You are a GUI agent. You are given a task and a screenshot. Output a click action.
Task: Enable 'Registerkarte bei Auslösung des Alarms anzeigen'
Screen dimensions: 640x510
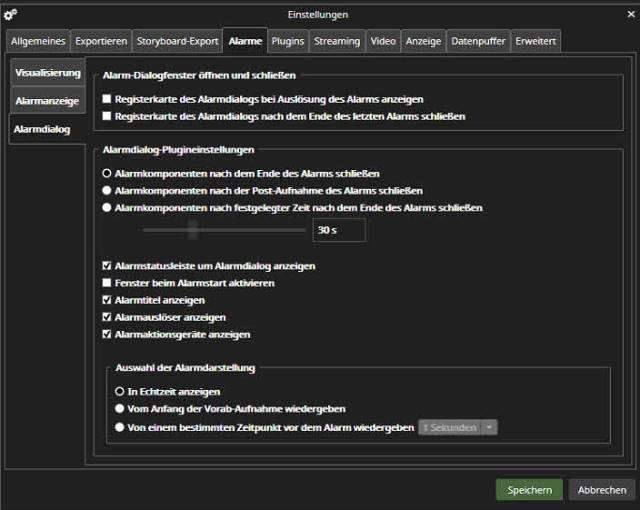pos(108,100)
